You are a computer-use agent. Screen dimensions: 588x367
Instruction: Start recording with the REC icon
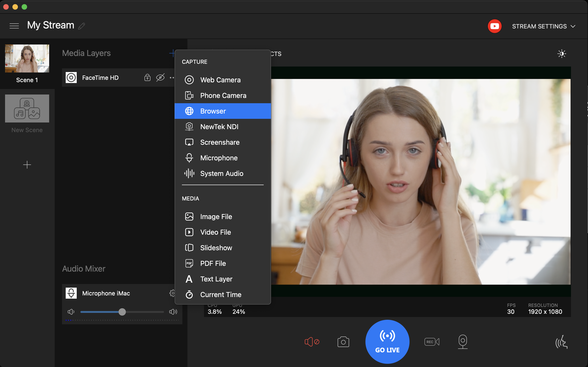click(x=432, y=342)
